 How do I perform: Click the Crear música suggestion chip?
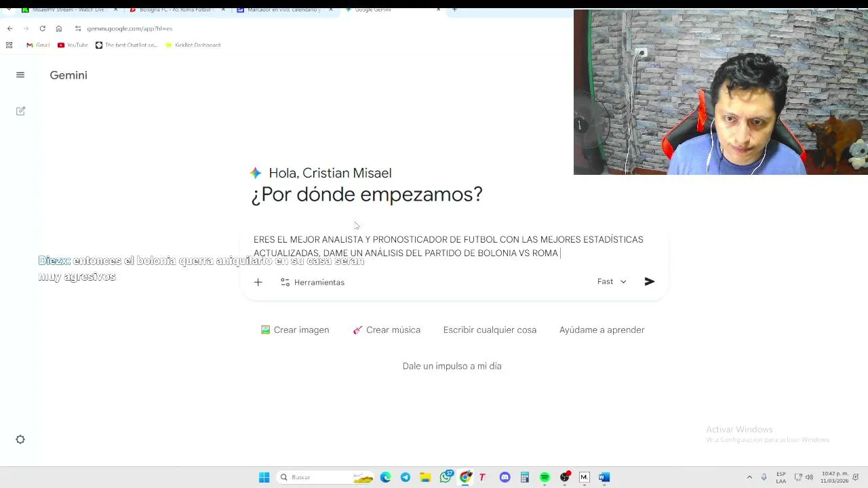pyautogui.click(x=387, y=330)
